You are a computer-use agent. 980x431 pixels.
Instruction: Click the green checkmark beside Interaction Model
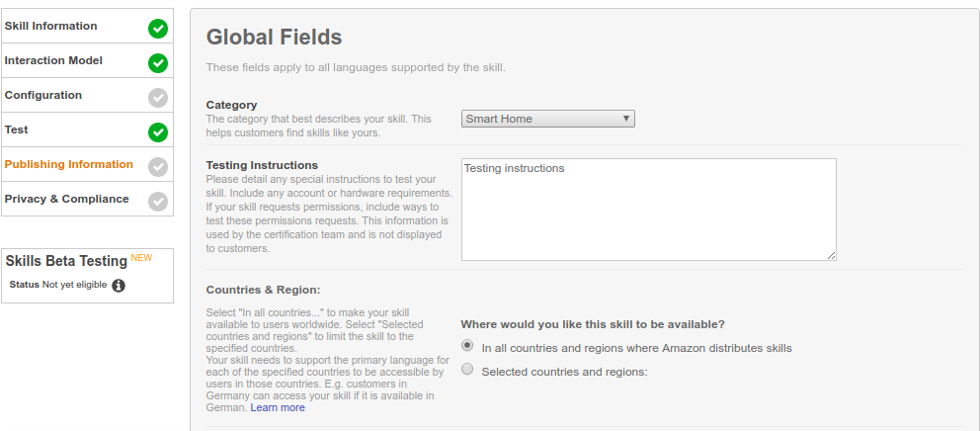coord(158,63)
